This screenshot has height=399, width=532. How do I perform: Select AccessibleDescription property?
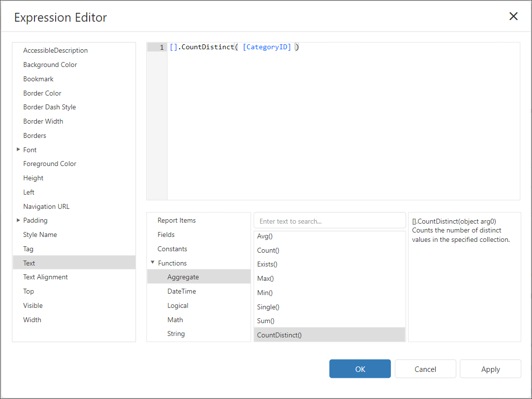pos(74,50)
